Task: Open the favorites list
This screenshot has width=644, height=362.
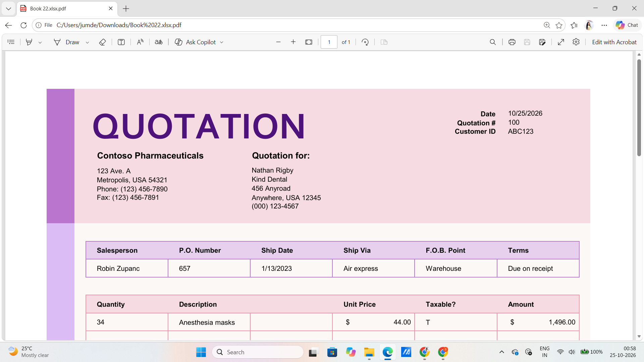Action: click(x=574, y=25)
